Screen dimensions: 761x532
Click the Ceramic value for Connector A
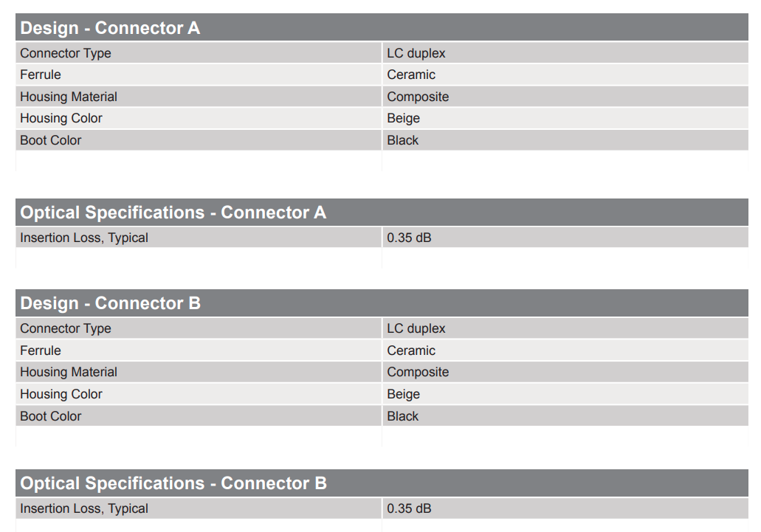pos(411,75)
